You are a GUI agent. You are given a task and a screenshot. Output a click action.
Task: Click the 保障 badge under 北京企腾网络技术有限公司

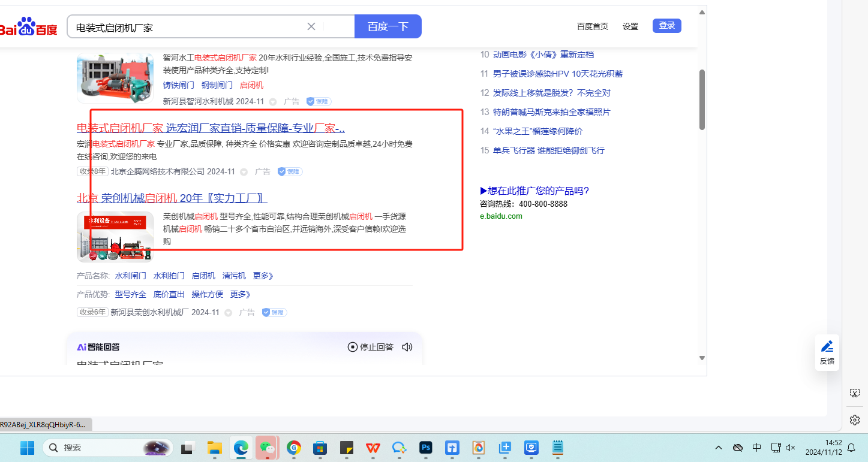(x=290, y=171)
